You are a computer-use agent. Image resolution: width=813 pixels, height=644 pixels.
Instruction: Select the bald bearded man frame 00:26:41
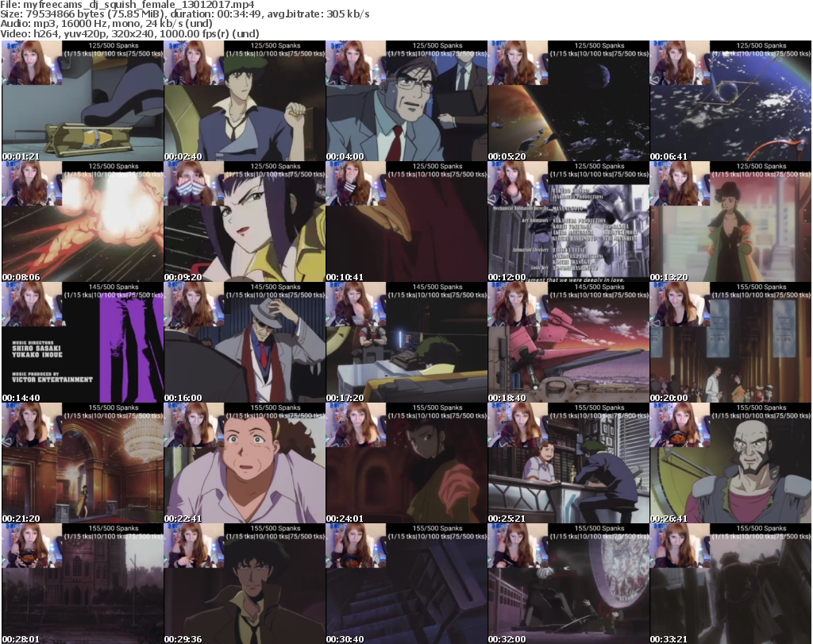point(730,464)
